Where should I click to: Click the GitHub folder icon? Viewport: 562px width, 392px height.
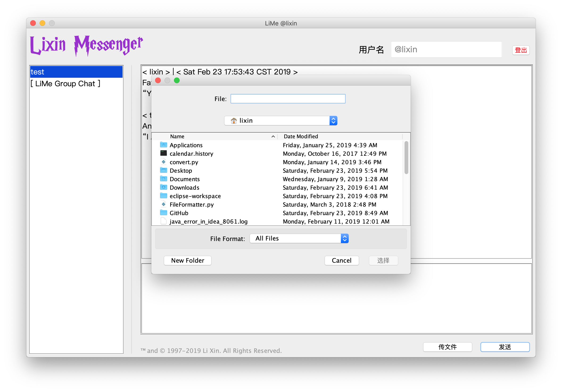164,213
